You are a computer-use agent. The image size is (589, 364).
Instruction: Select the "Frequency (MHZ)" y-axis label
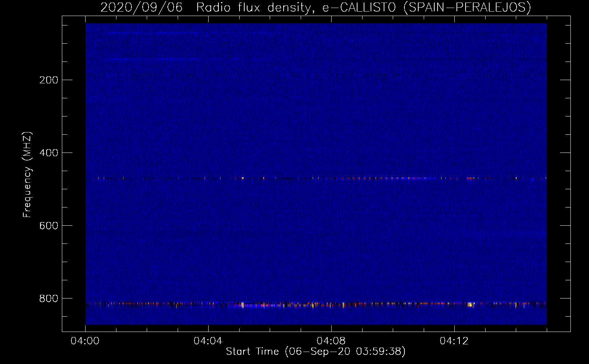(27, 174)
